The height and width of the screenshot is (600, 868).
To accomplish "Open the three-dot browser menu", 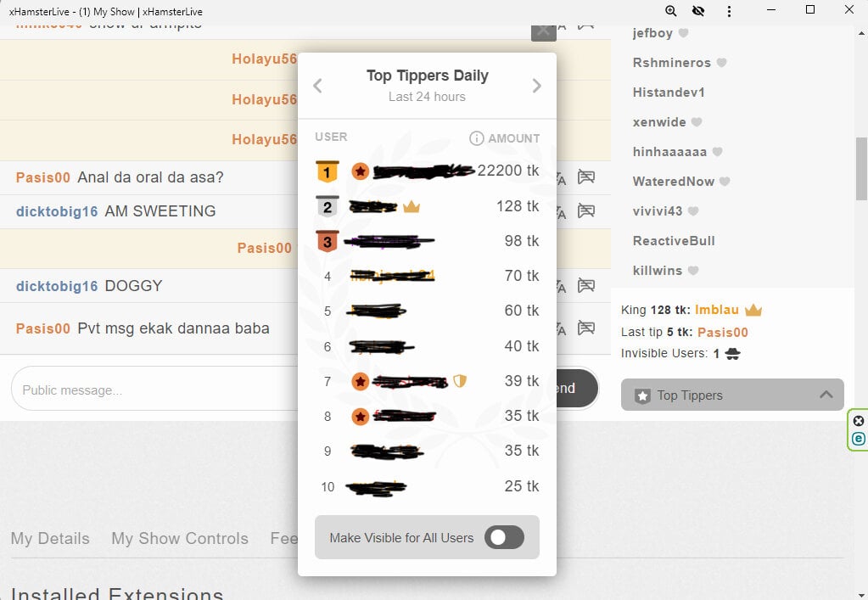I will coord(730,11).
